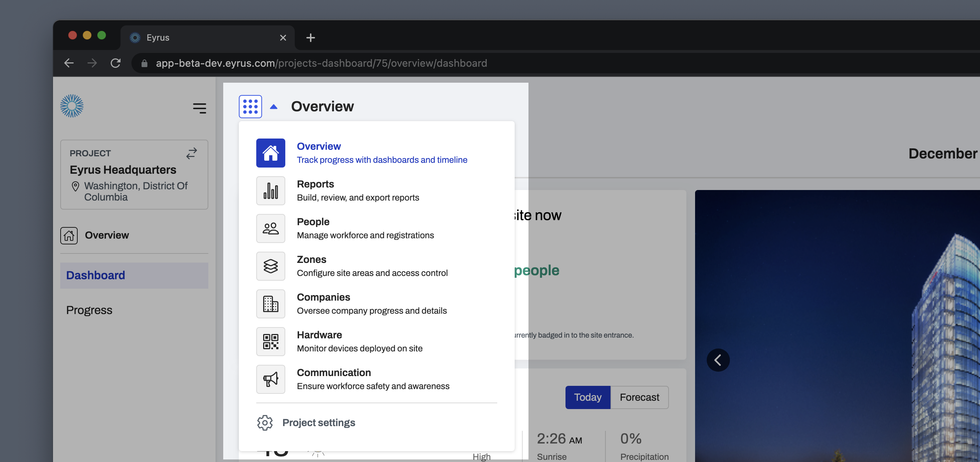The height and width of the screenshot is (462, 980).
Task: Click sidebar Overview home icon
Action: click(69, 235)
